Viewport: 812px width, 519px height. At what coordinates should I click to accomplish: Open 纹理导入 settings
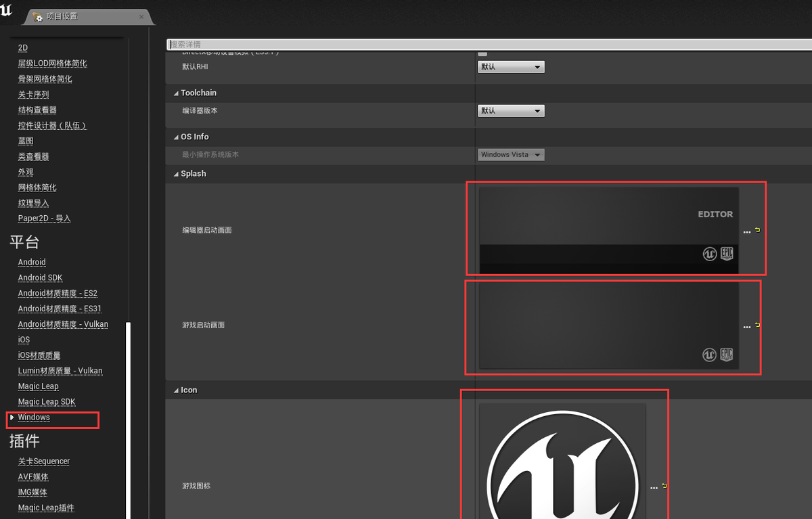[x=33, y=204]
